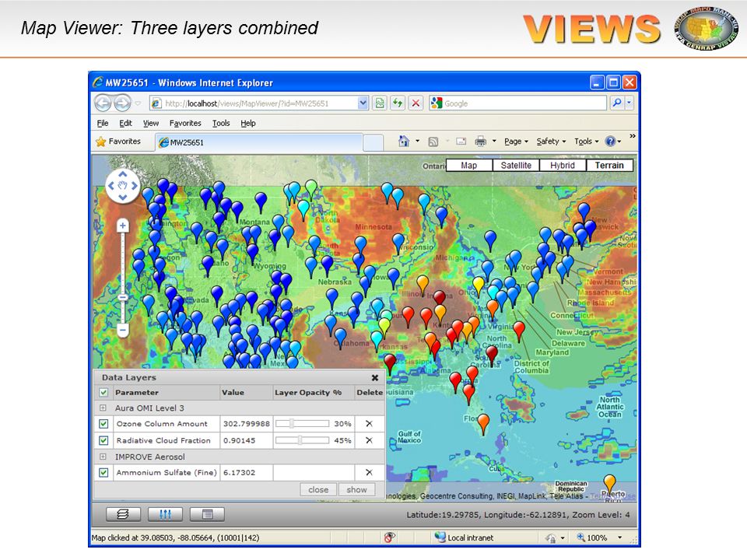This screenshot has width=747, height=560.
Task: Open the Page command bar menu
Action: point(516,142)
